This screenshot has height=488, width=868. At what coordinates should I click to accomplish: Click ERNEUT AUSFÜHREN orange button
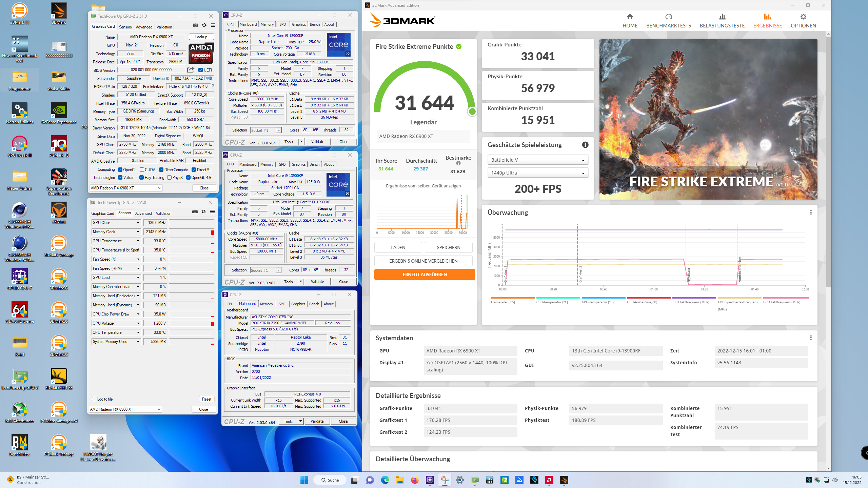pyautogui.click(x=425, y=274)
